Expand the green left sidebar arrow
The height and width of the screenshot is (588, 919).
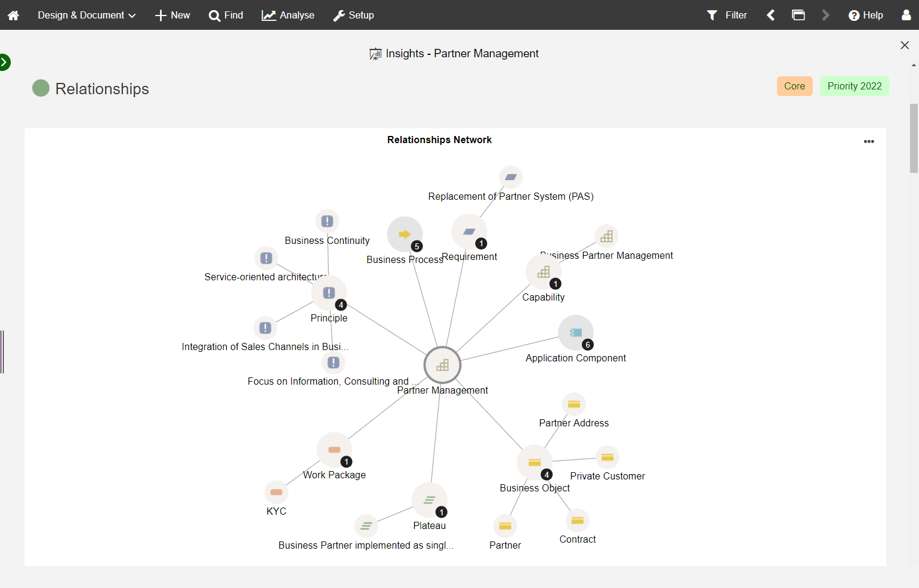pyautogui.click(x=4, y=62)
